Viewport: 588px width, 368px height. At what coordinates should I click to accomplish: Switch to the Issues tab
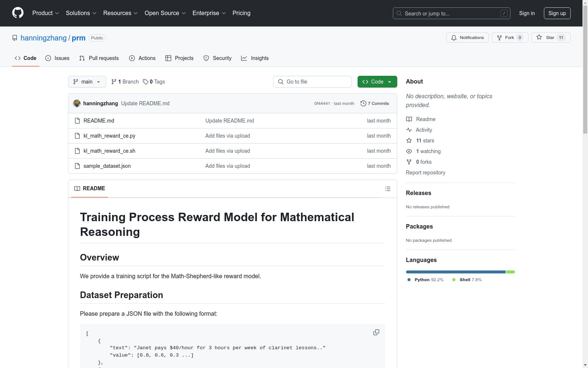[x=57, y=58]
